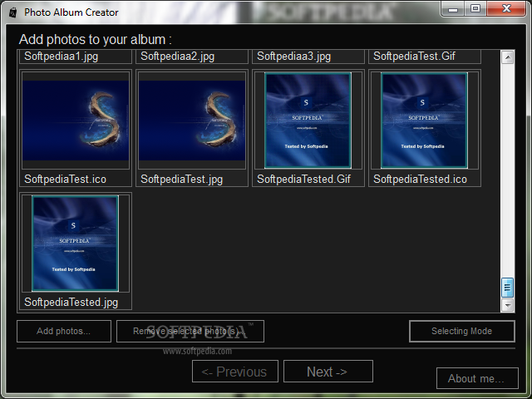Image resolution: width=532 pixels, height=399 pixels.
Task: Open the About me... dialog
Action: click(477, 378)
